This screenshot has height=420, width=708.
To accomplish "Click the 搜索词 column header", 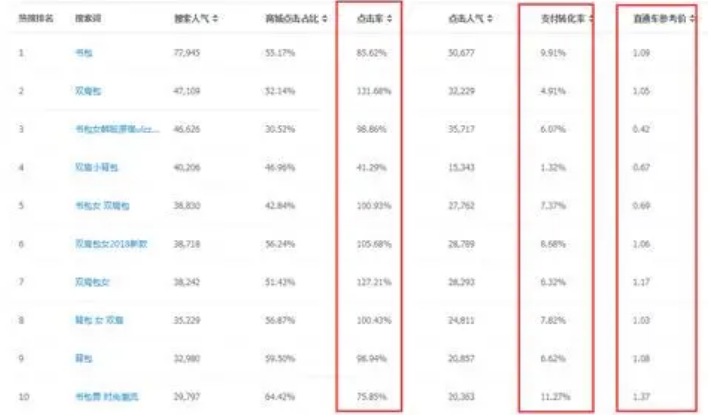I will point(88,19).
